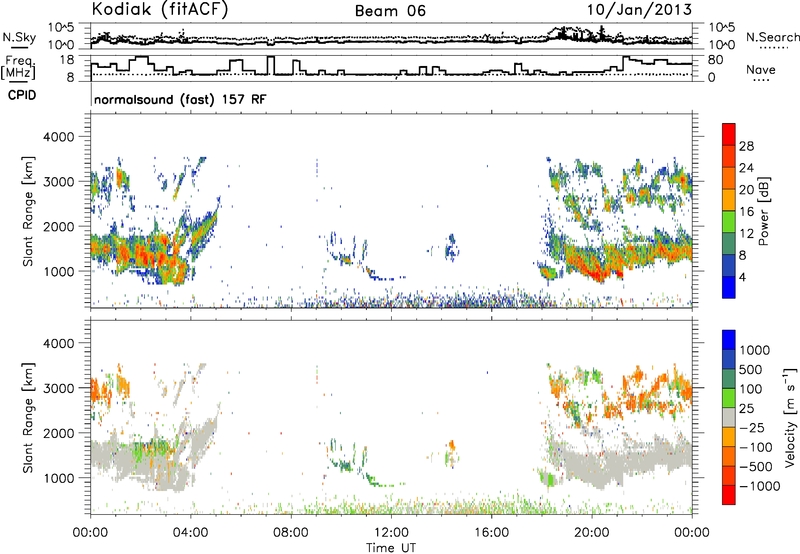The height and width of the screenshot is (554, 800).
Task: Click the "-100" label on Velocity colorbar
Action: (756, 447)
